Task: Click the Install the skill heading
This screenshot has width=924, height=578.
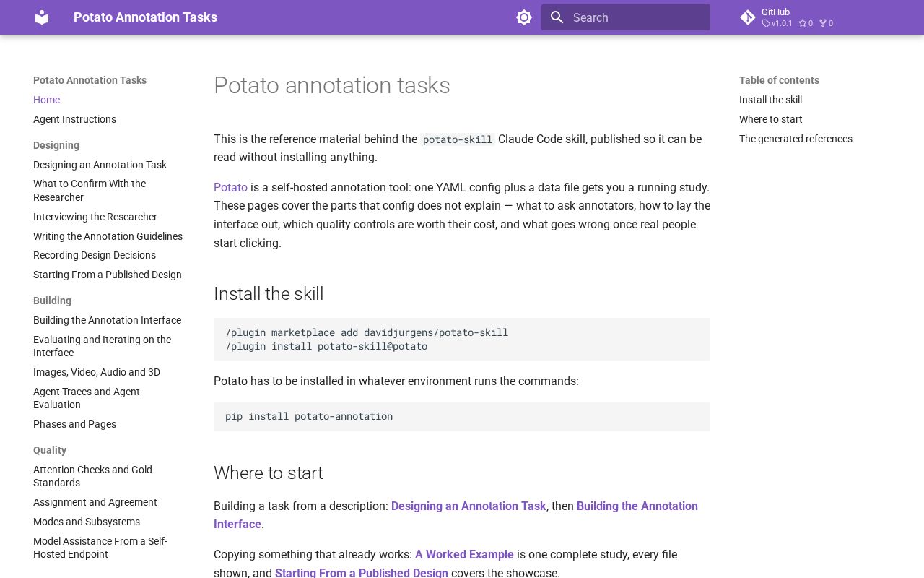Action: click(269, 293)
